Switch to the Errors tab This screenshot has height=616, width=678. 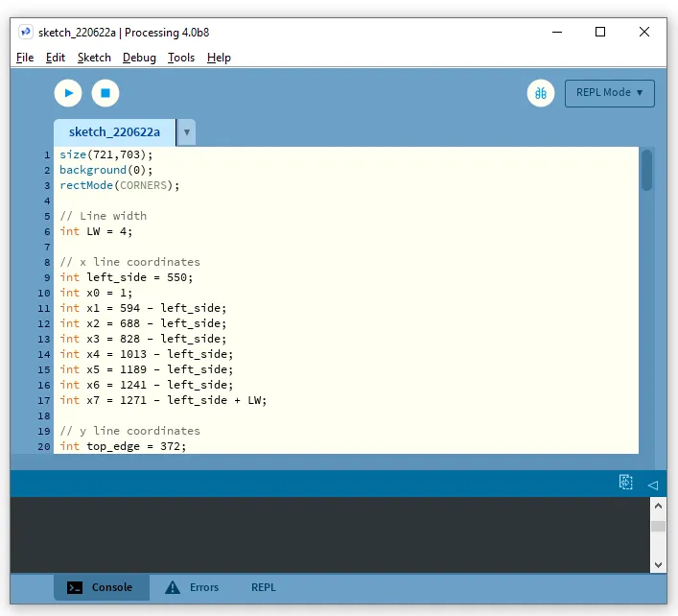click(193, 587)
